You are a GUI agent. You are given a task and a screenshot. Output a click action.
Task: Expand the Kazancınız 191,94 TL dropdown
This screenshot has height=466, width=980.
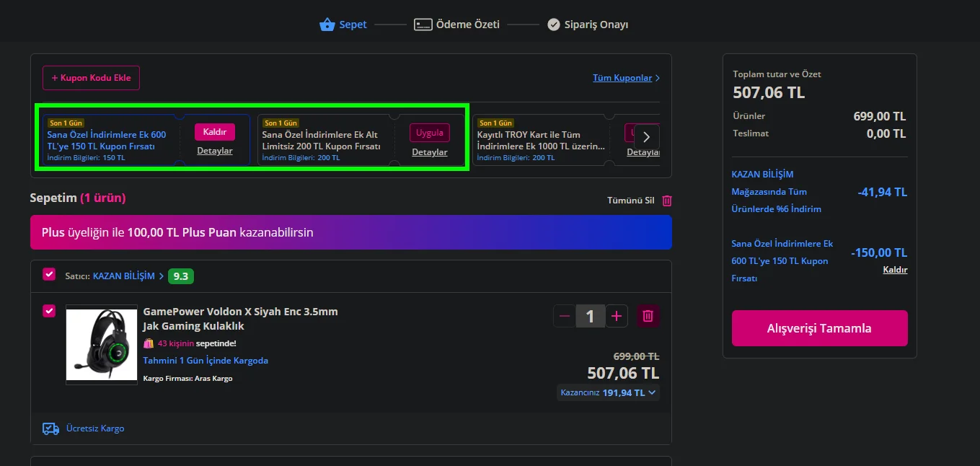(608, 392)
